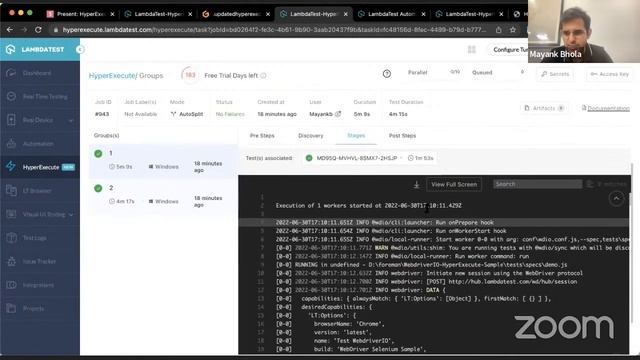
Task: Open the Artifacts button
Action: (x=544, y=108)
